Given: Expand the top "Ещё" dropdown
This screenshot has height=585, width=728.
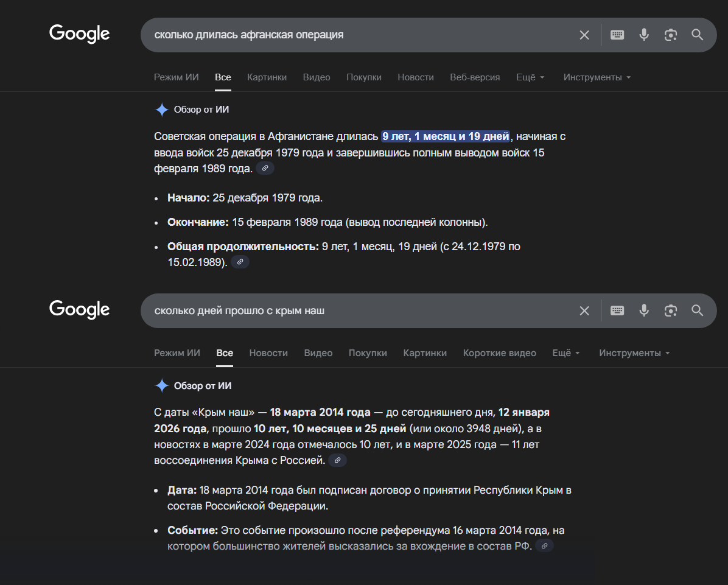Looking at the screenshot, I should click(x=530, y=77).
